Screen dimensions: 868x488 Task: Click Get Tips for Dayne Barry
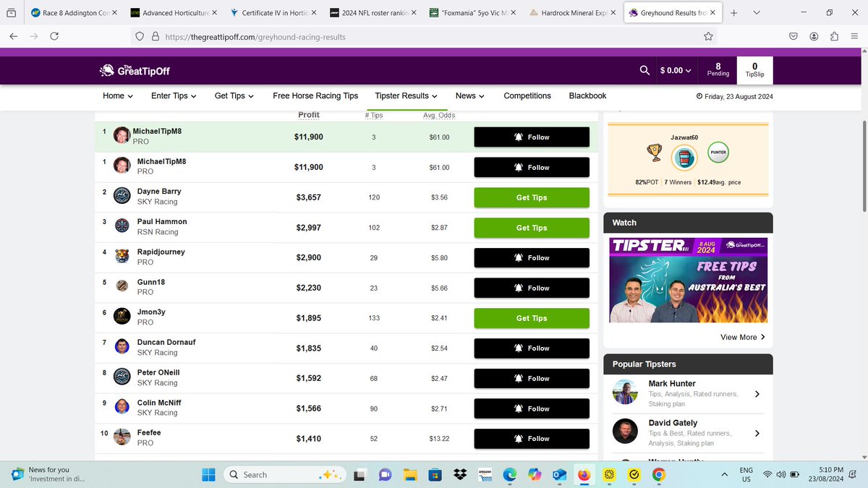(532, 197)
